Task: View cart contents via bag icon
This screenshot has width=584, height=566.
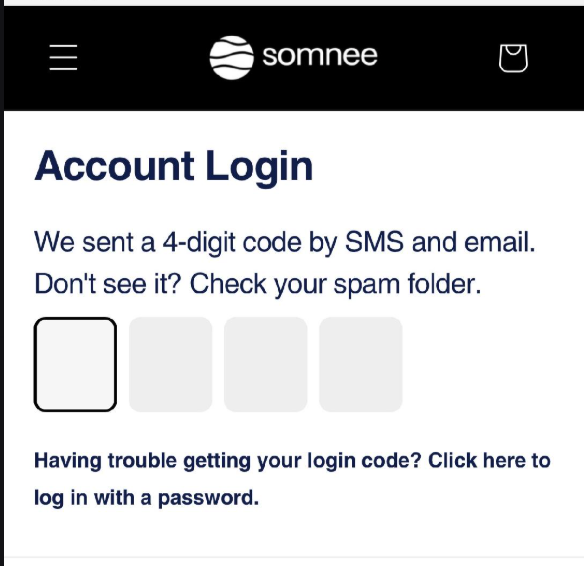Action: pyautogui.click(x=513, y=58)
